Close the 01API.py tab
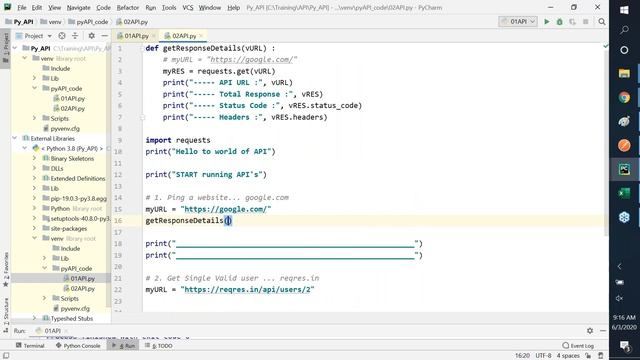640x360 pixels. point(153,36)
